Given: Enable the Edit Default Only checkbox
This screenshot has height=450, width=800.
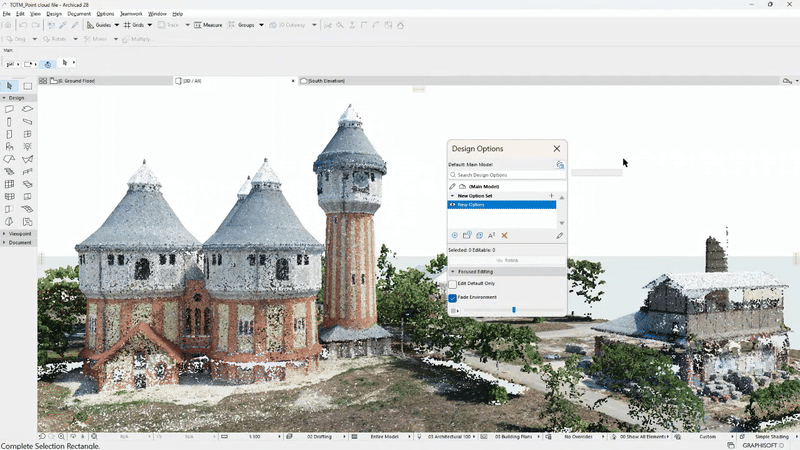Looking at the screenshot, I should pos(453,285).
